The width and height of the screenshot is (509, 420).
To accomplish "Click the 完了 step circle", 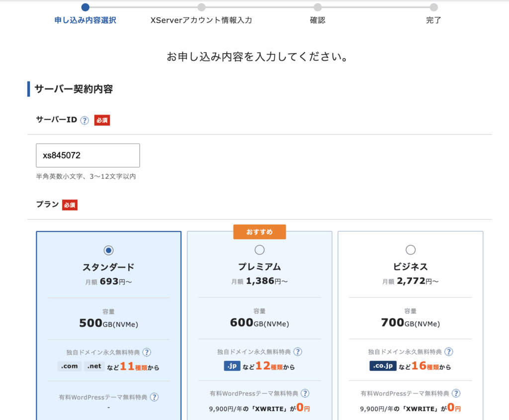I will pyautogui.click(x=434, y=7).
